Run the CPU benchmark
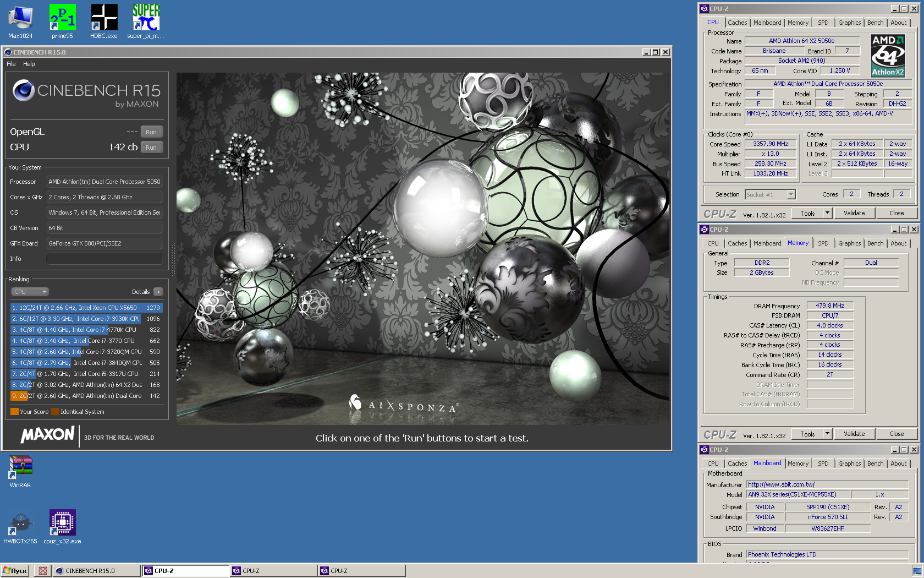 tap(151, 148)
